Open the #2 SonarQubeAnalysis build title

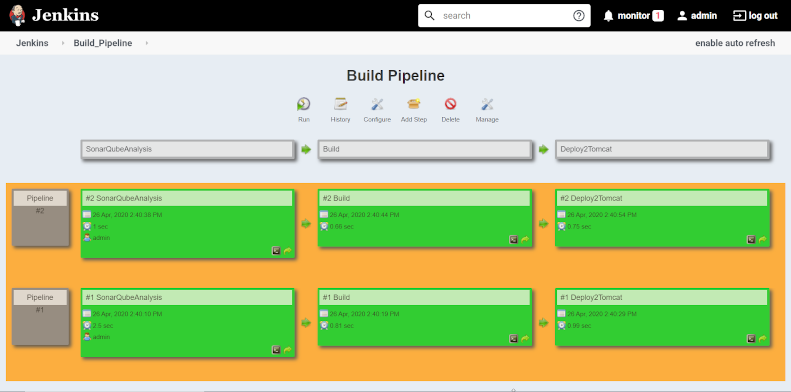pyautogui.click(x=124, y=198)
